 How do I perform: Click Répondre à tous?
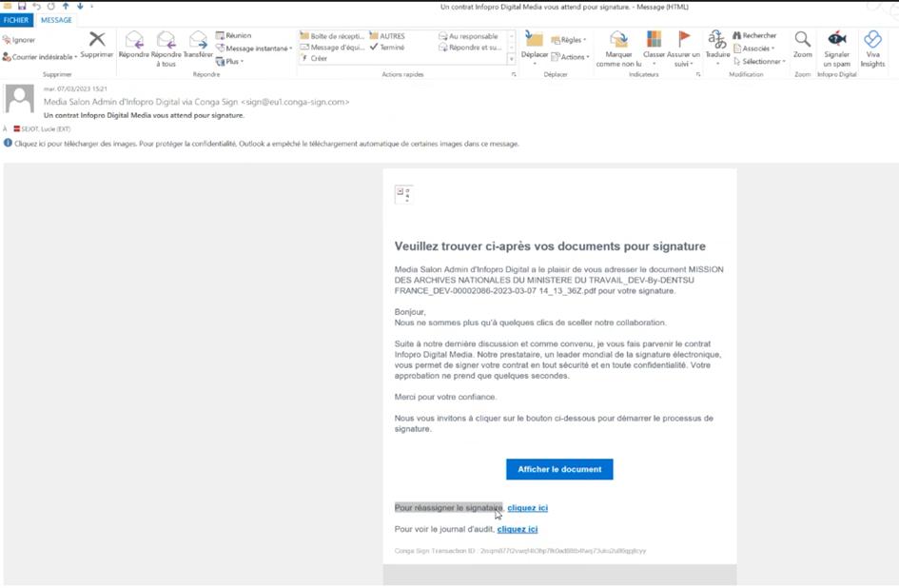coord(166,49)
